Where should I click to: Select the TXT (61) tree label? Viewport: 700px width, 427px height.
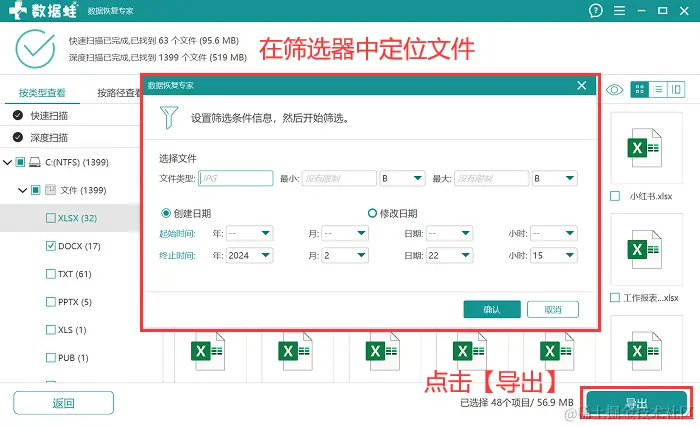[75, 274]
